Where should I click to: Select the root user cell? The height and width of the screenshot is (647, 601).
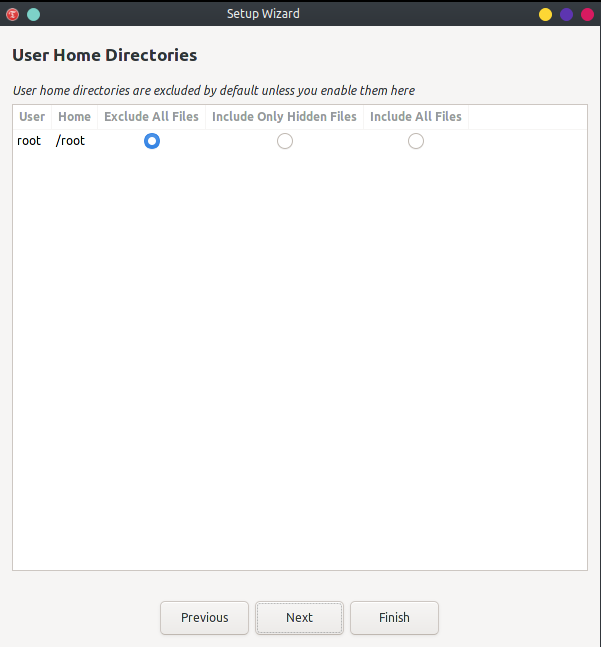coord(29,141)
